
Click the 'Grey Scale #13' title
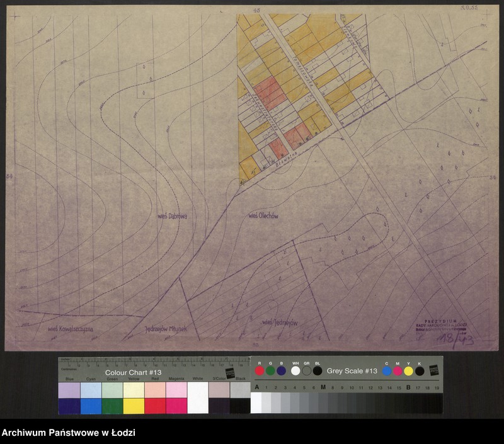pyautogui.click(x=352, y=371)
